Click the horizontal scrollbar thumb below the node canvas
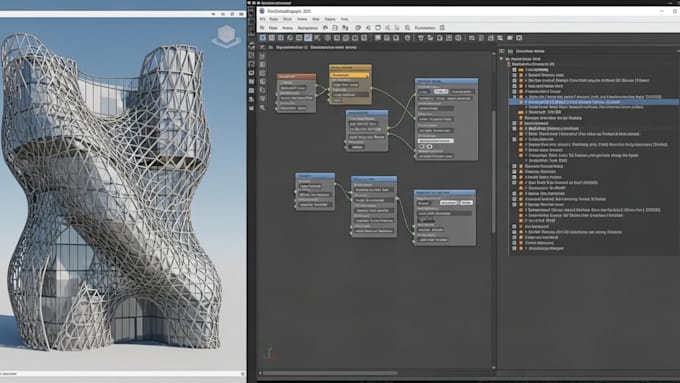This screenshot has height=383, width=680. 331,373
